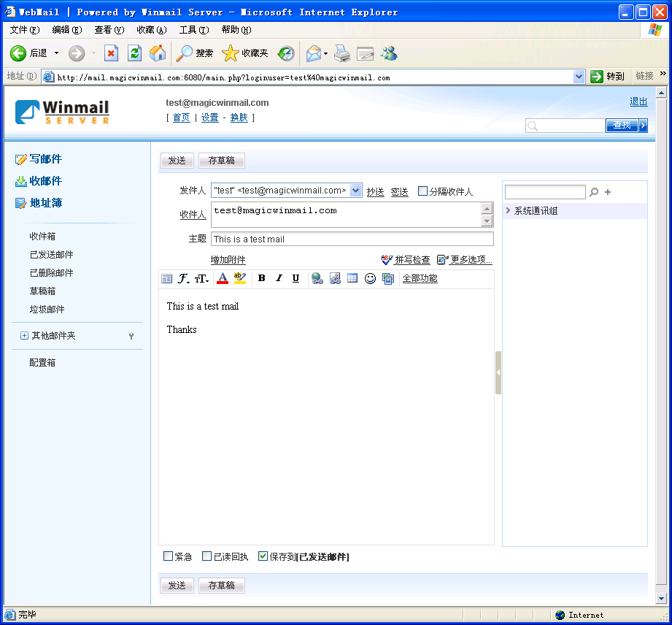The height and width of the screenshot is (625, 672).
Task: Expand the 其他邮件夹 folder tree
Action: pyautogui.click(x=24, y=336)
